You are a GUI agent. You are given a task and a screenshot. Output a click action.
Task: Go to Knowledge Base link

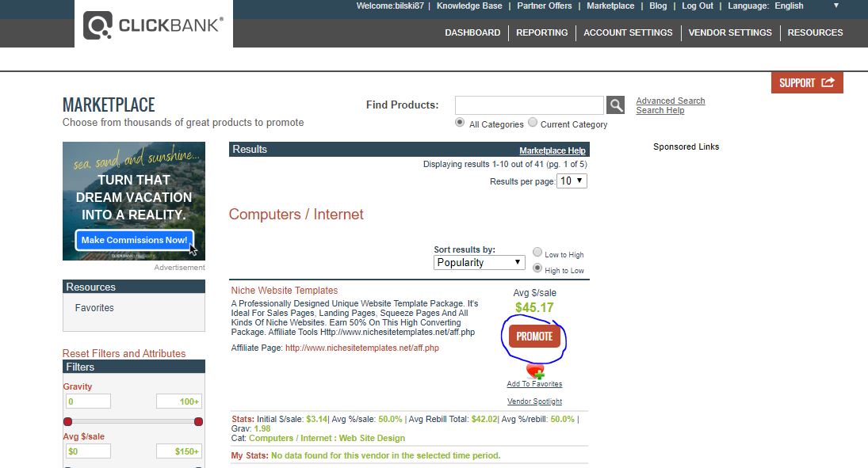[469, 6]
